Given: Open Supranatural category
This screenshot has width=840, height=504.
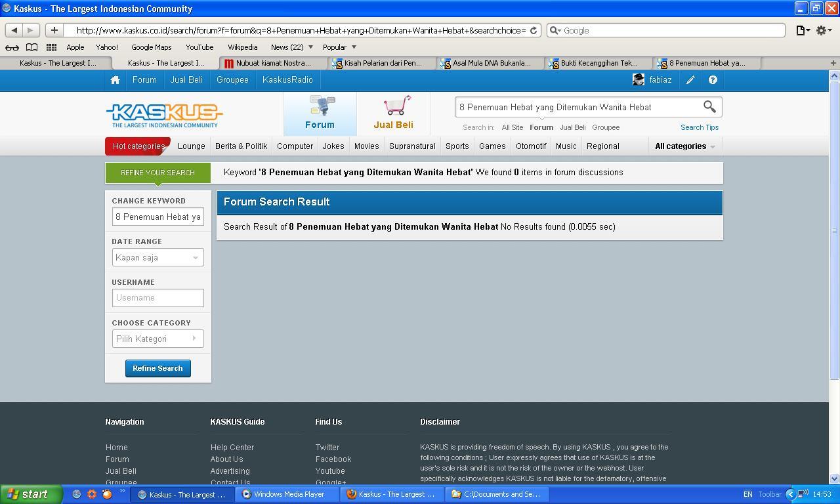Looking at the screenshot, I should click(x=412, y=146).
